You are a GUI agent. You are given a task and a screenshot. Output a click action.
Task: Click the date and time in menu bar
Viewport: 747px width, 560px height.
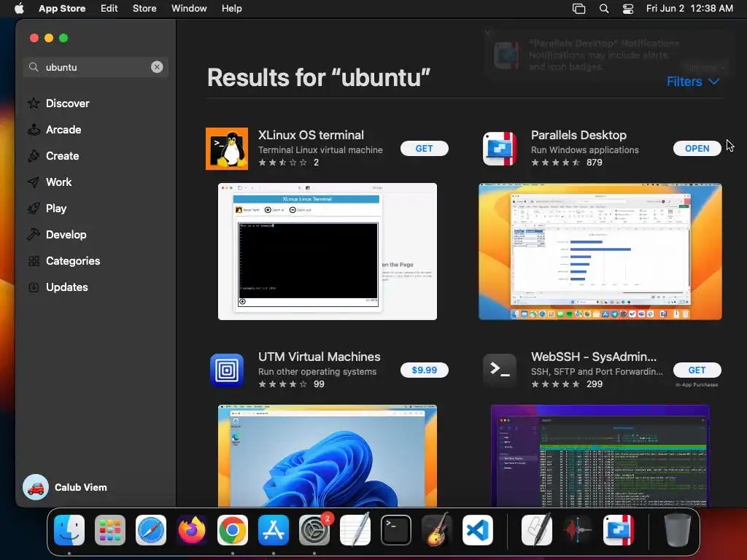(689, 9)
